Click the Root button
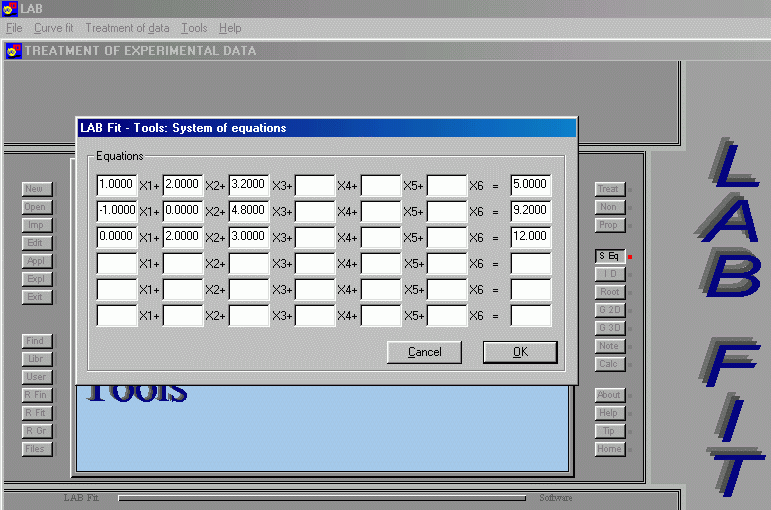 pyautogui.click(x=610, y=292)
